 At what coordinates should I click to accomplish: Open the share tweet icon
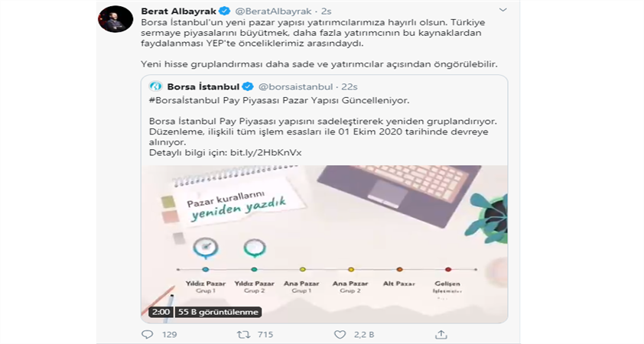[441, 334]
